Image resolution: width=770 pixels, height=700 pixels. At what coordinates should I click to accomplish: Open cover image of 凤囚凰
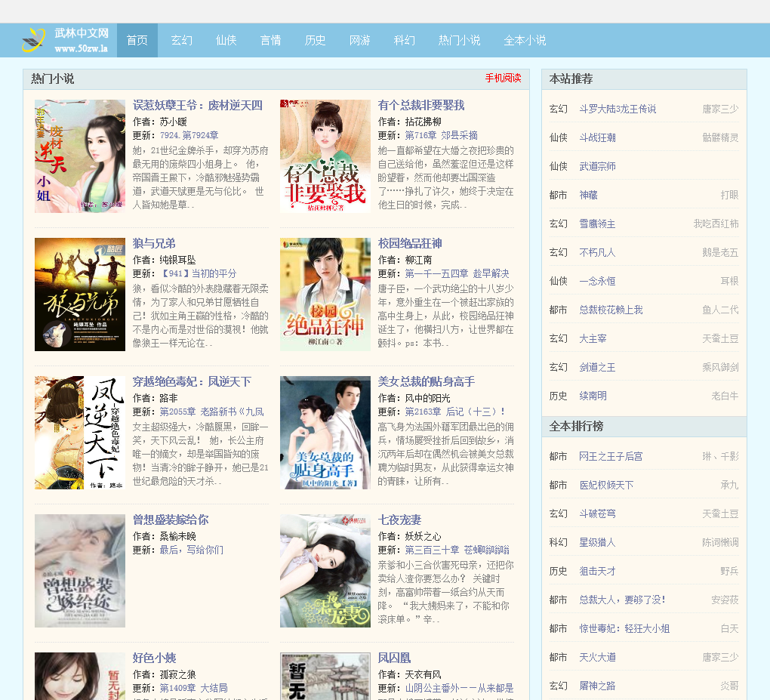coord(325,676)
